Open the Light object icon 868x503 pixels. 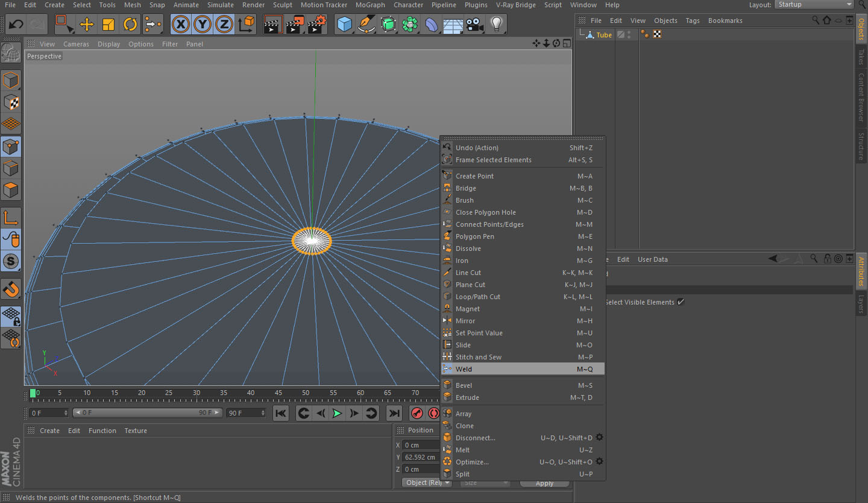496,25
